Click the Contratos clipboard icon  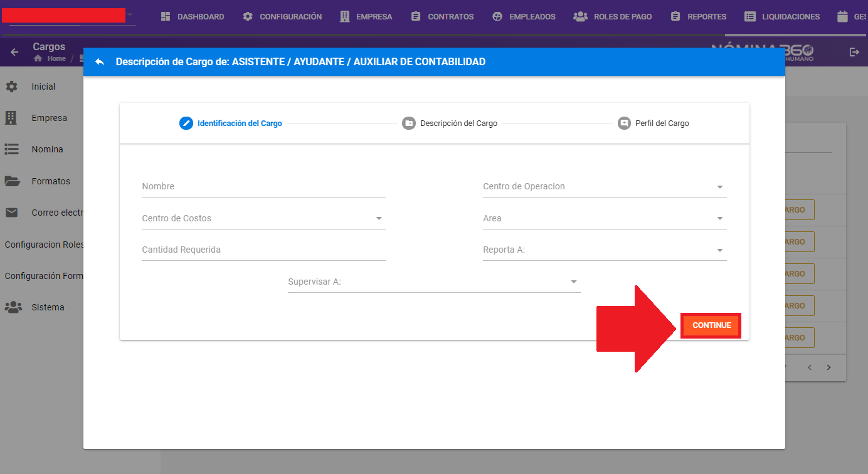coord(416,17)
